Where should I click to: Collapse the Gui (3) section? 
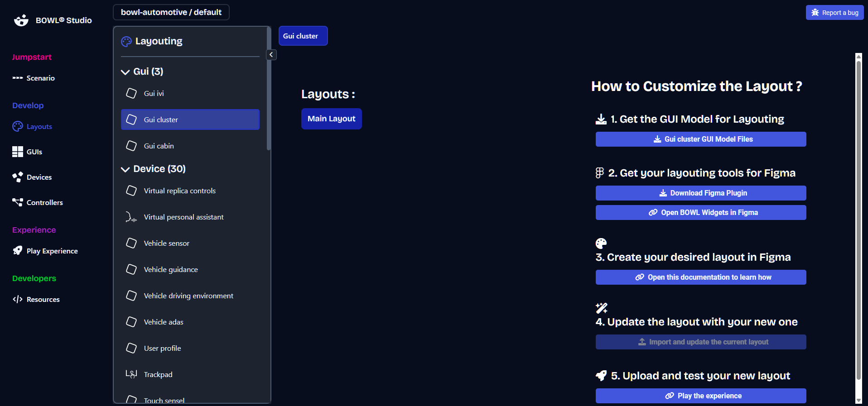[x=125, y=72]
